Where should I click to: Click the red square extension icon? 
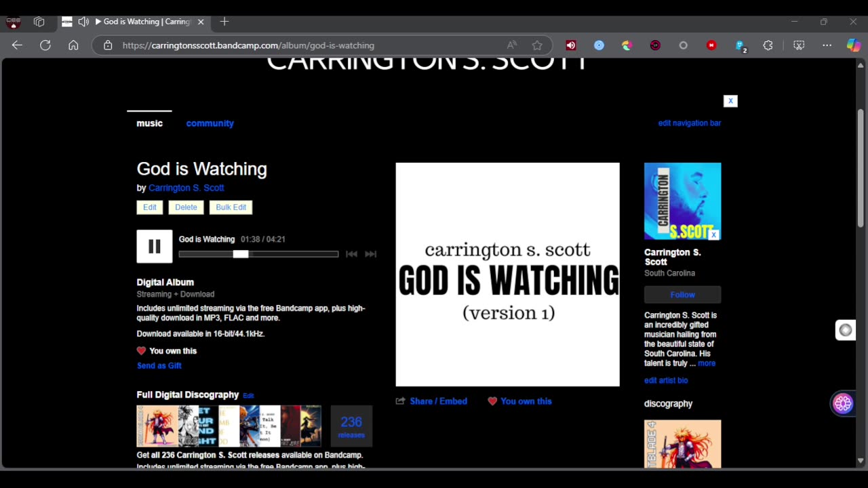coord(711,45)
